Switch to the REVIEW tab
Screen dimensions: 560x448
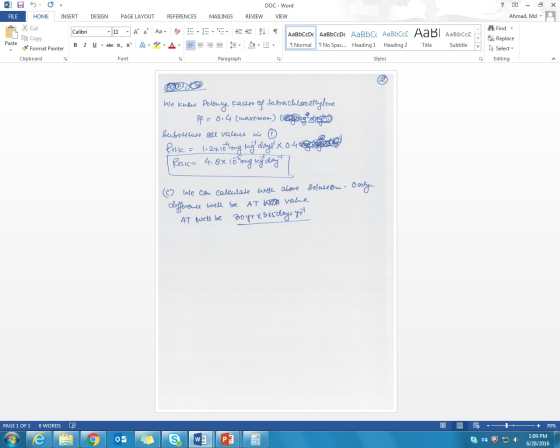coord(254,16)
